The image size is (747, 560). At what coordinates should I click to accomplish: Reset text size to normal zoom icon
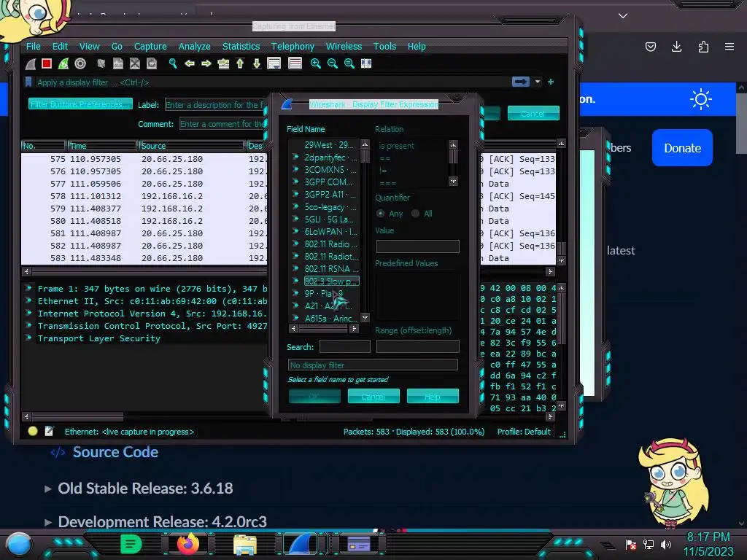[349, 63]
